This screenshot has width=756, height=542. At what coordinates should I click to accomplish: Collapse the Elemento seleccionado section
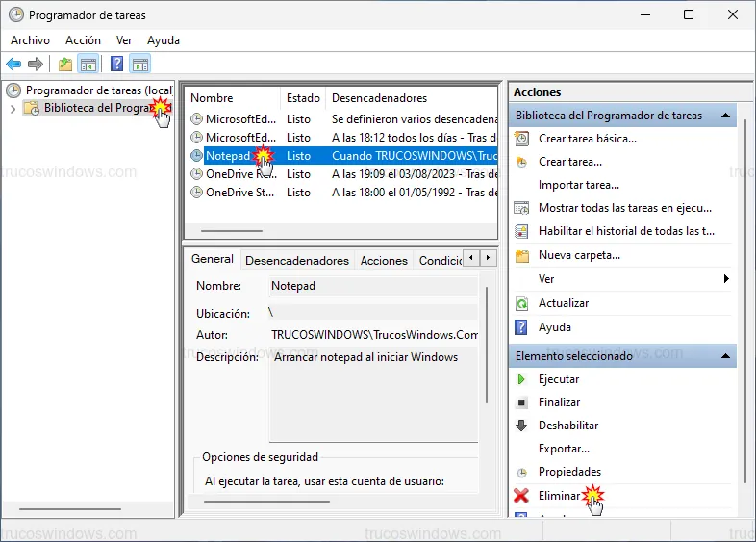[725, 356]
